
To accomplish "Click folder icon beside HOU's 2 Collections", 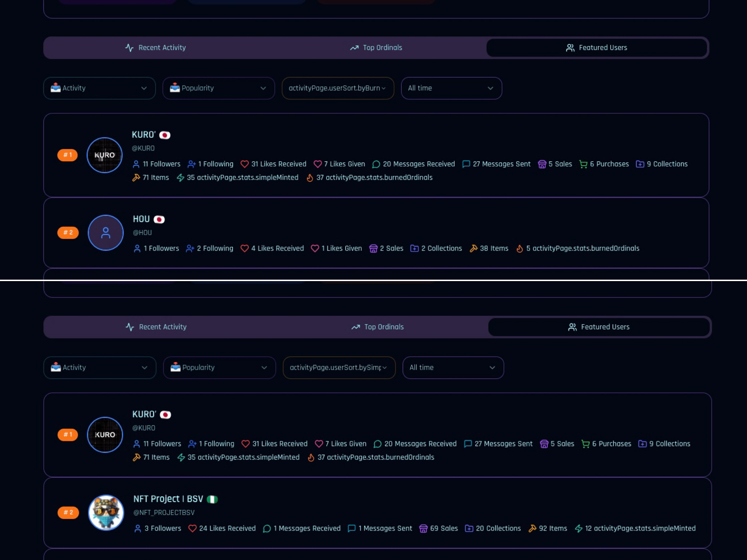I will [x=414, y=248].
